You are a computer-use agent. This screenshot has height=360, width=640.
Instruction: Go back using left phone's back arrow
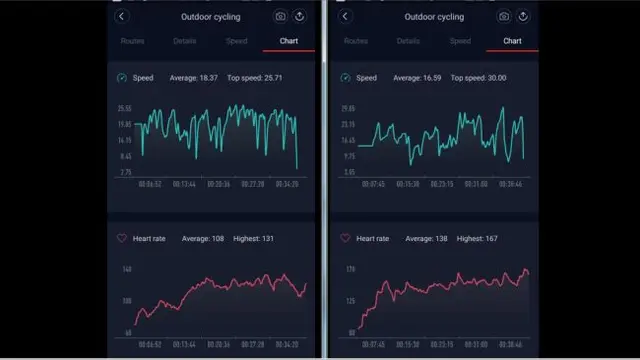[121, 16]
